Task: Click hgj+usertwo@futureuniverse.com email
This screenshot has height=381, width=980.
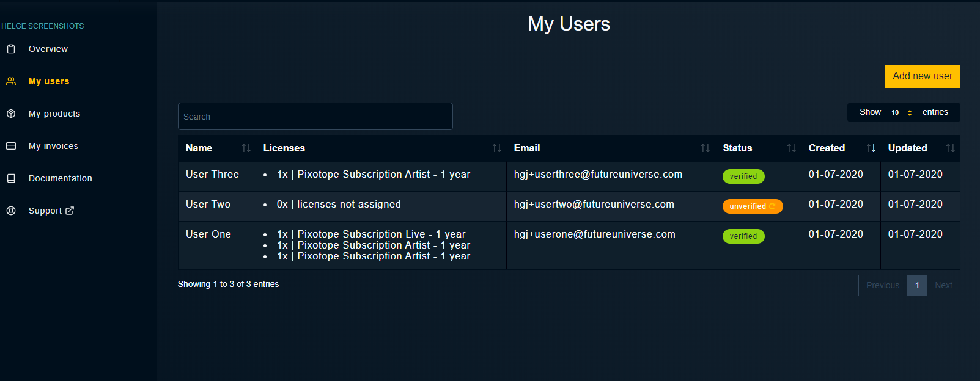Action: click(594, 205)
